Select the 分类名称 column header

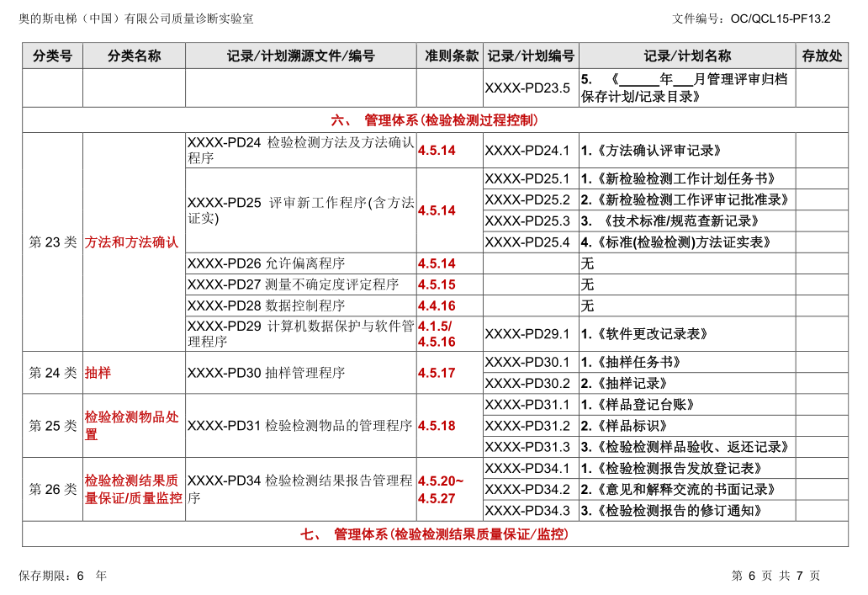point(134,56)
